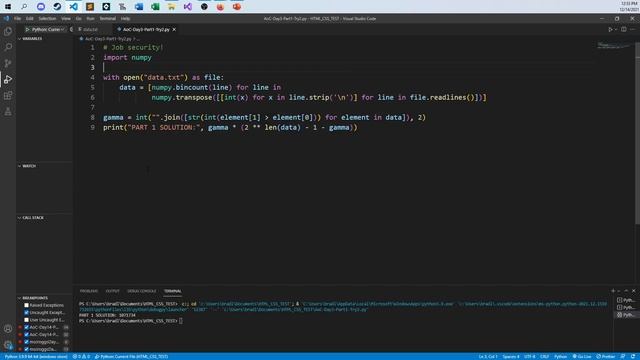The height and width of the screenshot is (360, 640).
Task: Open the Python: Current File configuration dropdown
Action: point(48,29)
